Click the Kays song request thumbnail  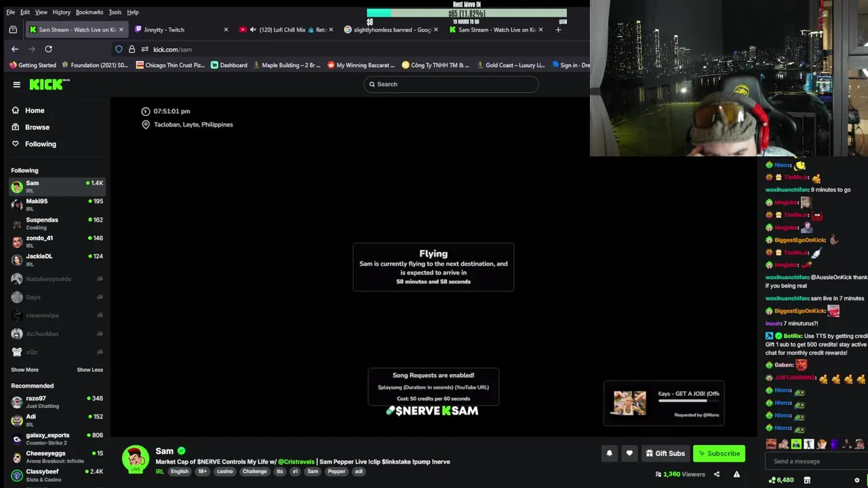[x=630, y=403]
